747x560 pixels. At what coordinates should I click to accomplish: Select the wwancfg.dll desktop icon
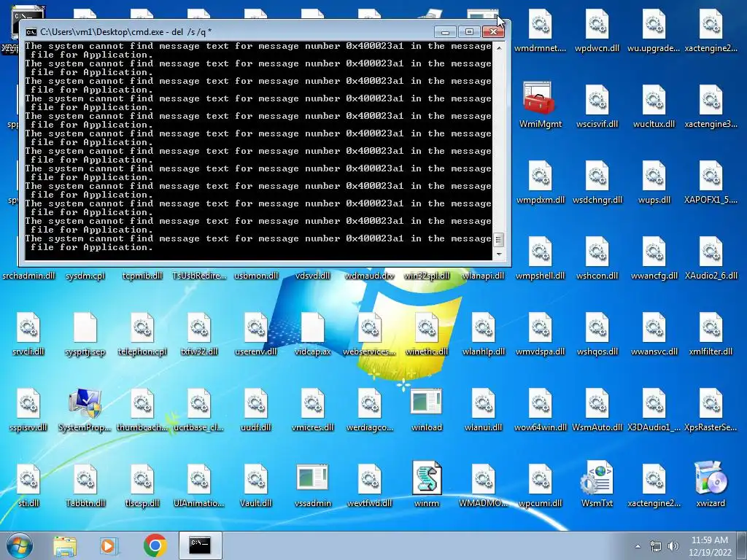(654, 251)
